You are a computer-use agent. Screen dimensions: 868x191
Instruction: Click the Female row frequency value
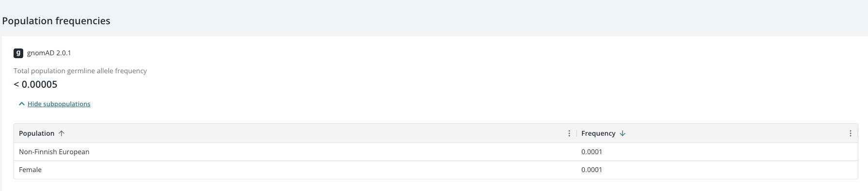tap(592, 170)
